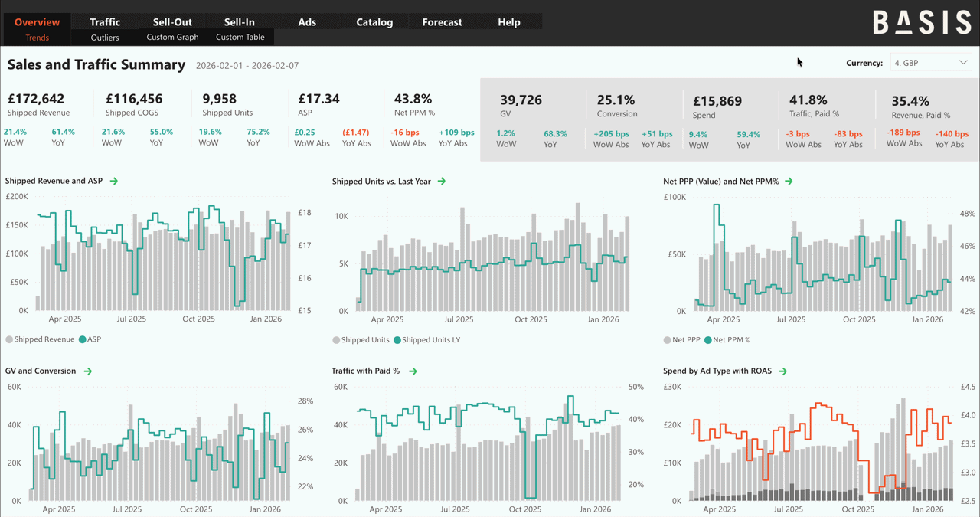Image resolution: width=980 pixels, height=517 pixels.
Task: Switch to the Traffic tab
Action: point(105,21)
